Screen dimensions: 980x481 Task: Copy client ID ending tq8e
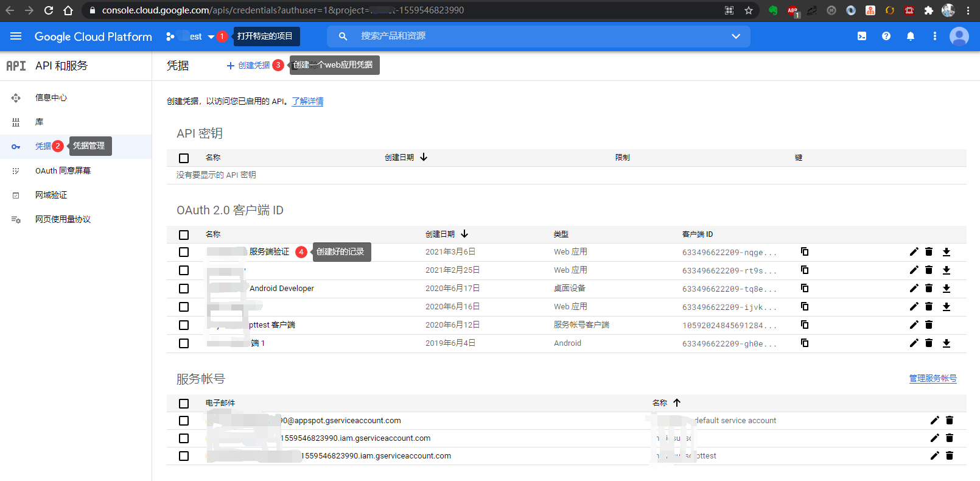[805, 288]
